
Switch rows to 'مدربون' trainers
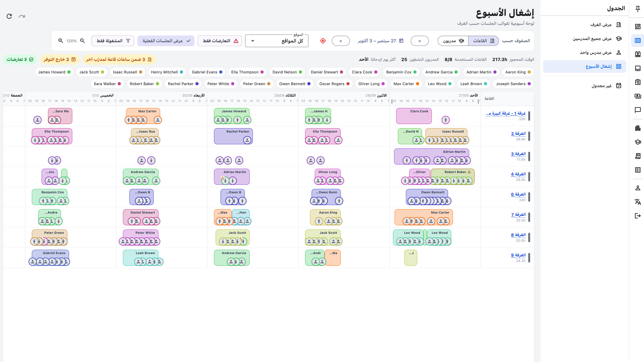click(453, 41)
